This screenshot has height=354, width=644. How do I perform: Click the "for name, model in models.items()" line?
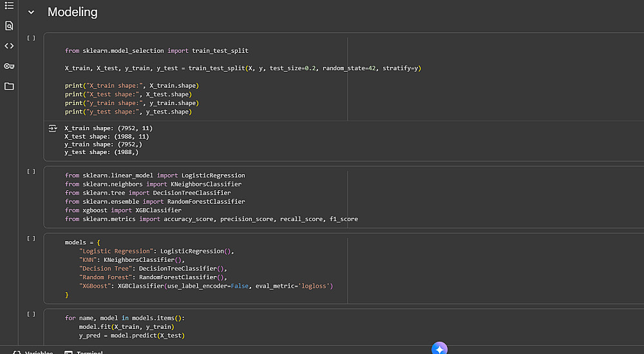click(x=125, y=319)
